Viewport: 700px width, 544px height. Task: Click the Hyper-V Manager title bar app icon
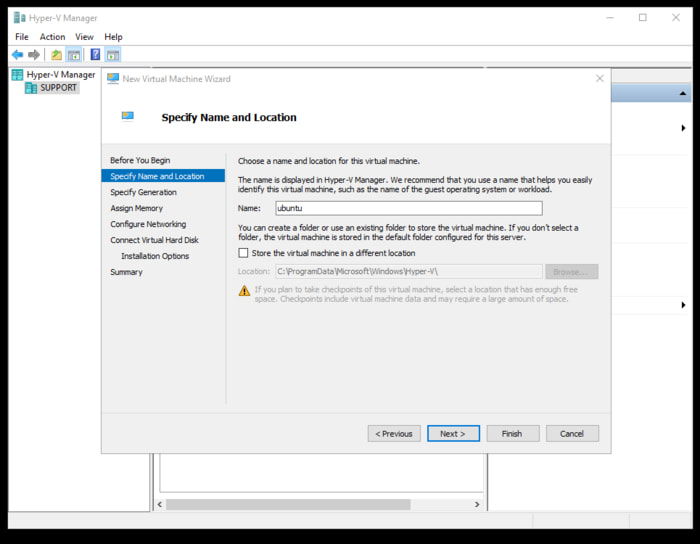coord(20,18)
